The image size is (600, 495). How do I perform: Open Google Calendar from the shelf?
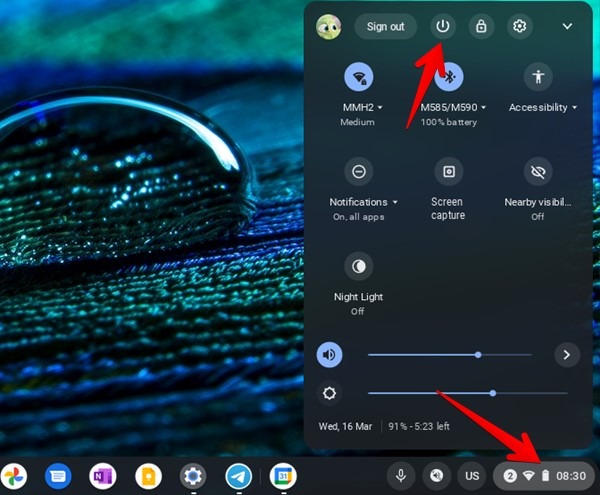pos(283,476)
